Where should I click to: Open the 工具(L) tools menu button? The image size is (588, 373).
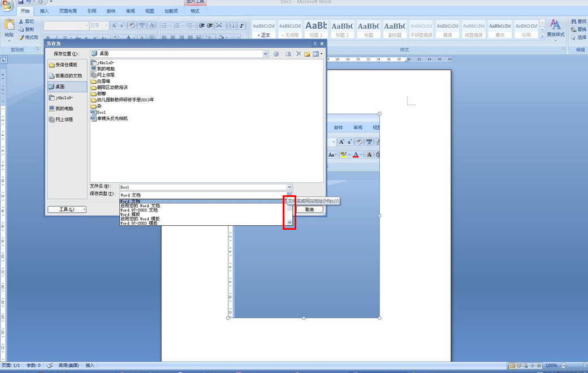click(66, 209)
